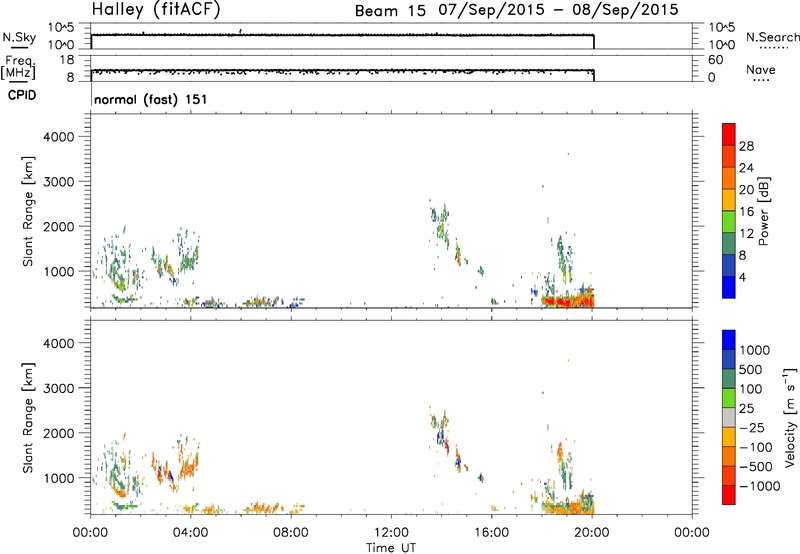
Task: Click the green 12 dB segment of the Power color bar
Action: click(x=729, y=221)
